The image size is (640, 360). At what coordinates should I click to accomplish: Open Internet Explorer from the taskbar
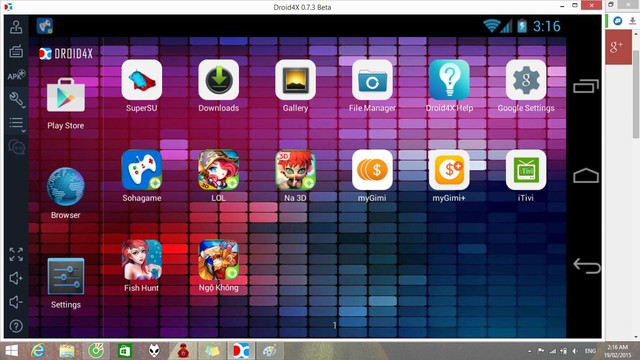coord(38,351)
